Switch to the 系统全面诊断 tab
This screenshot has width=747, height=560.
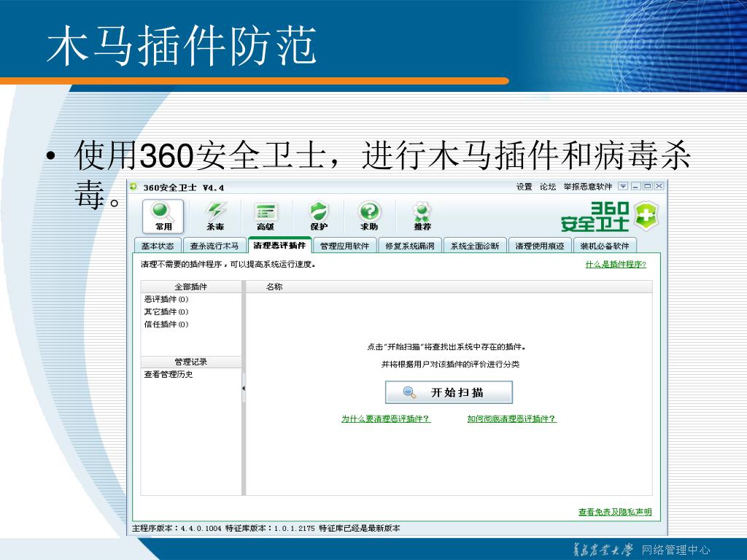[475, 246]
